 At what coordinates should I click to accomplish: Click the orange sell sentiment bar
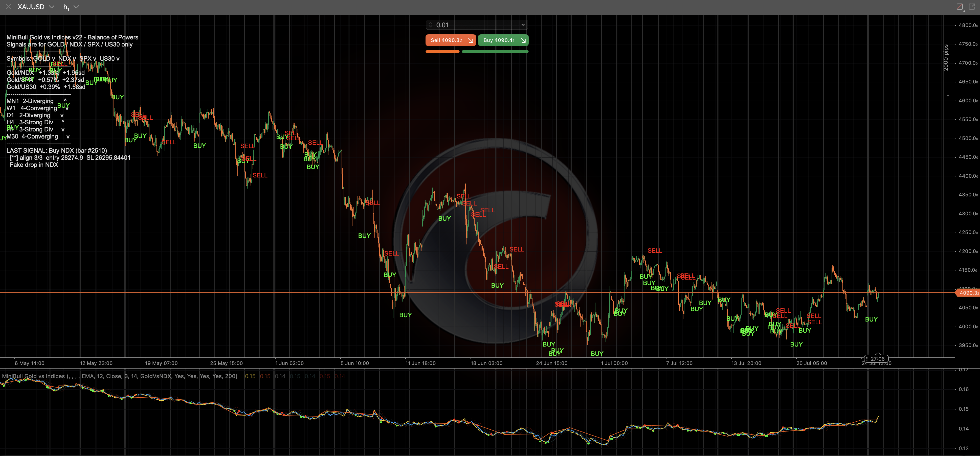442,52
